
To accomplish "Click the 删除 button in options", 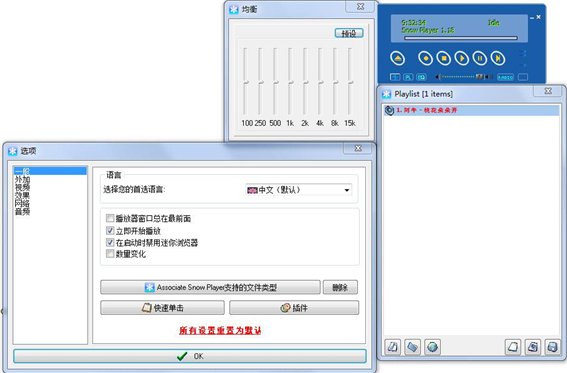I will (x=340, y=287).
